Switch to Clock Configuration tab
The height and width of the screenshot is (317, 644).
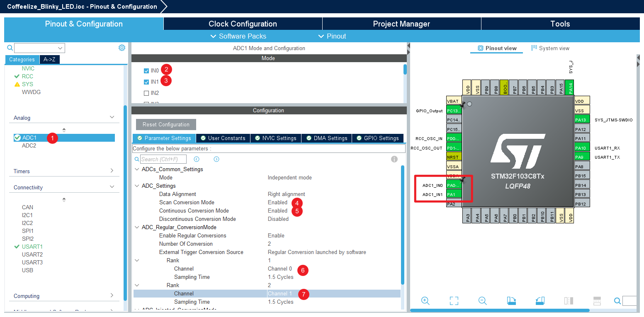click(243, 24)
